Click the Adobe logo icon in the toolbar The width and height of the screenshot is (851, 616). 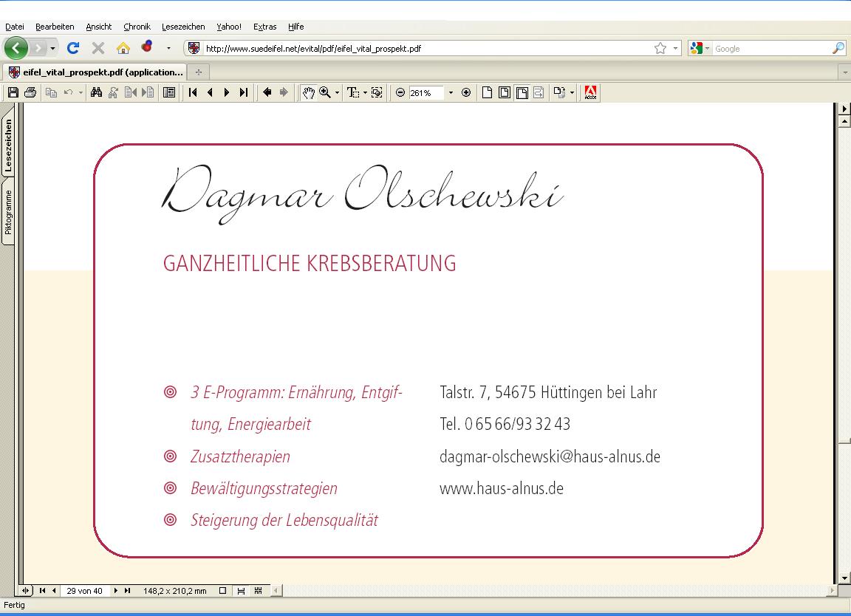590,92
